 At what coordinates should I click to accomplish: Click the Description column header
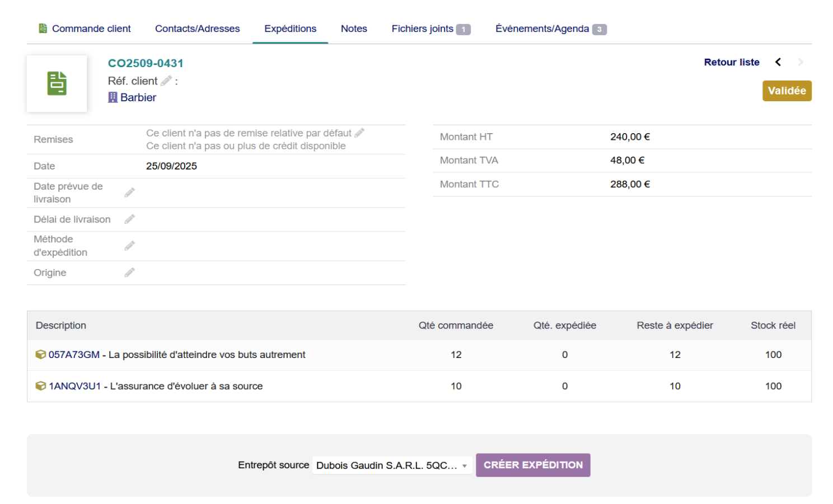(x=61, y=326)
